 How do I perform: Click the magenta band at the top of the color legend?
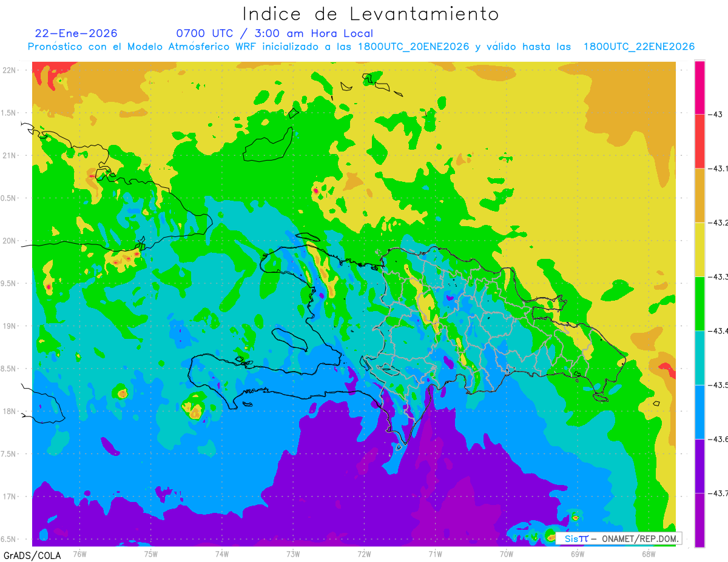pyautogui.click(x=699, y=87)
